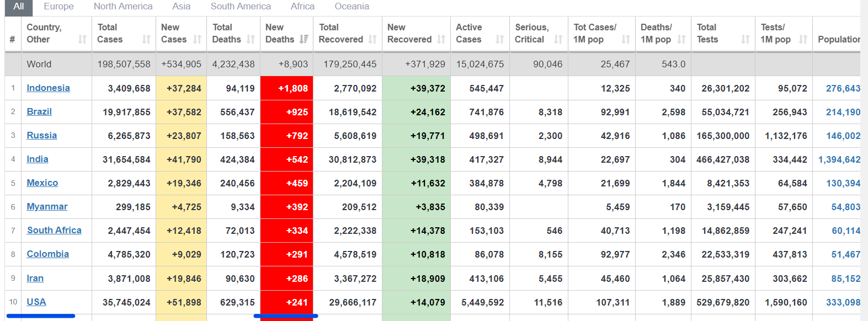Select Iran's new cases +19,846
Screen dimensions: 868x321
pyautogui.click(x=182, y=279)
